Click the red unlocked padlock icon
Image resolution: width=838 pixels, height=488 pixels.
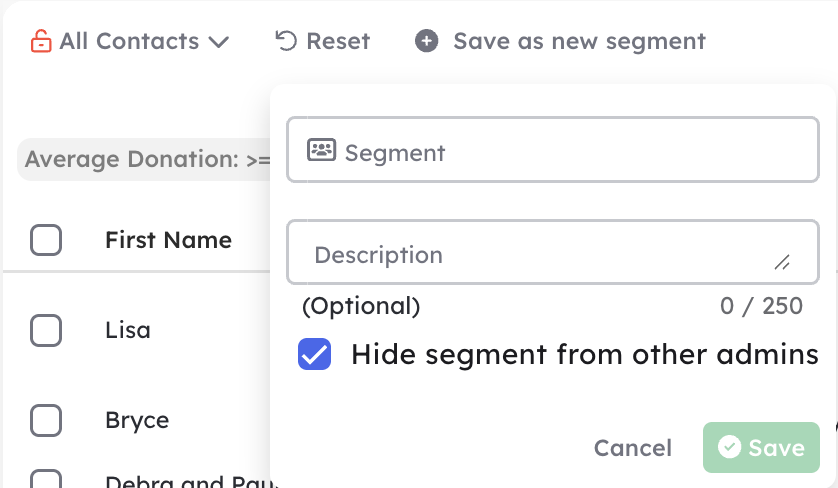click(x=41, y=41)
